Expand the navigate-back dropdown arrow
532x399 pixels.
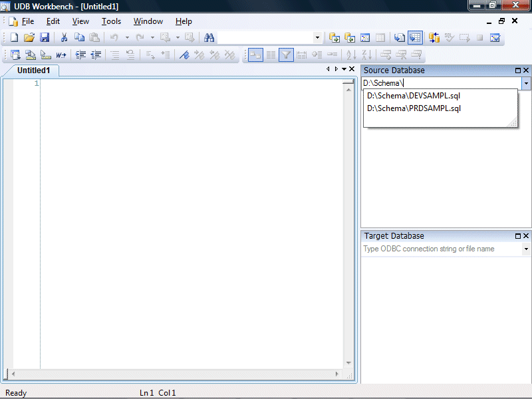178,38
